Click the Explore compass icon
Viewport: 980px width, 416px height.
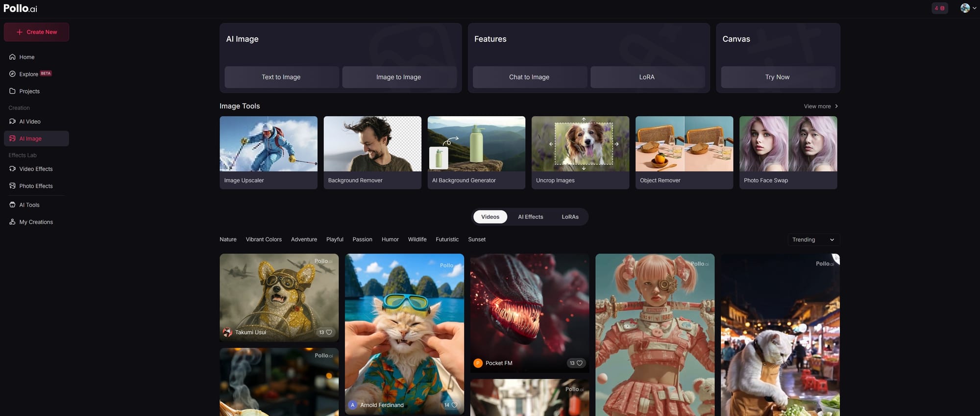(12, 74)
